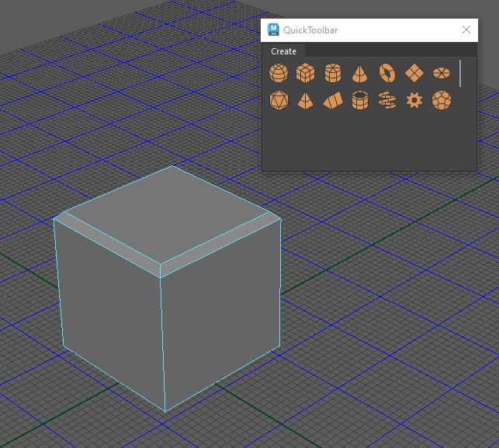
Task: Switch to the Create tab
Action: (283, 51)
